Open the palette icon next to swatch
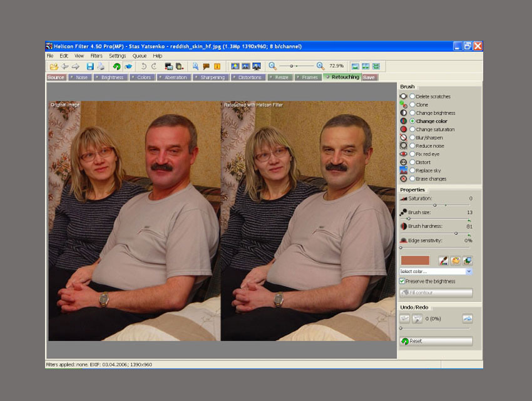This screenshot has height=401, width=532. click(456, 261)
